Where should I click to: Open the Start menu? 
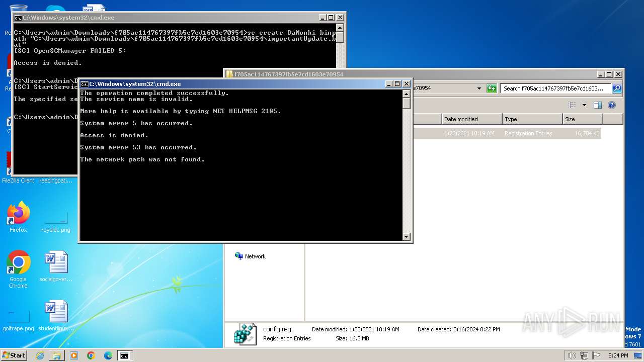coord(14,355)
